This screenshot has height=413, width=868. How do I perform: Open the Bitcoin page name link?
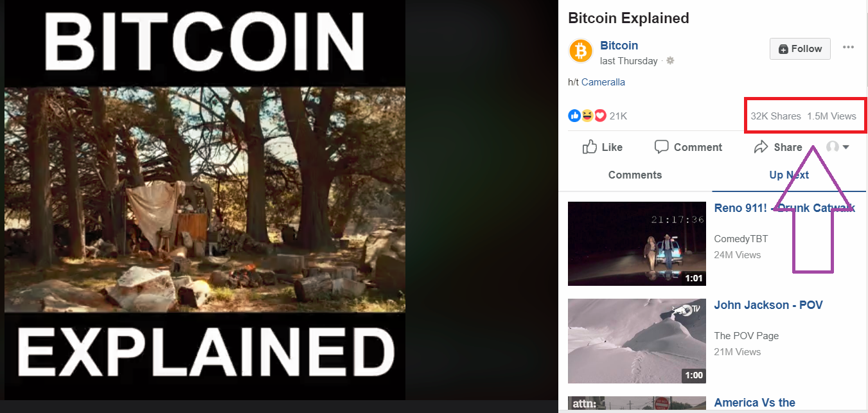coord(619,46)
